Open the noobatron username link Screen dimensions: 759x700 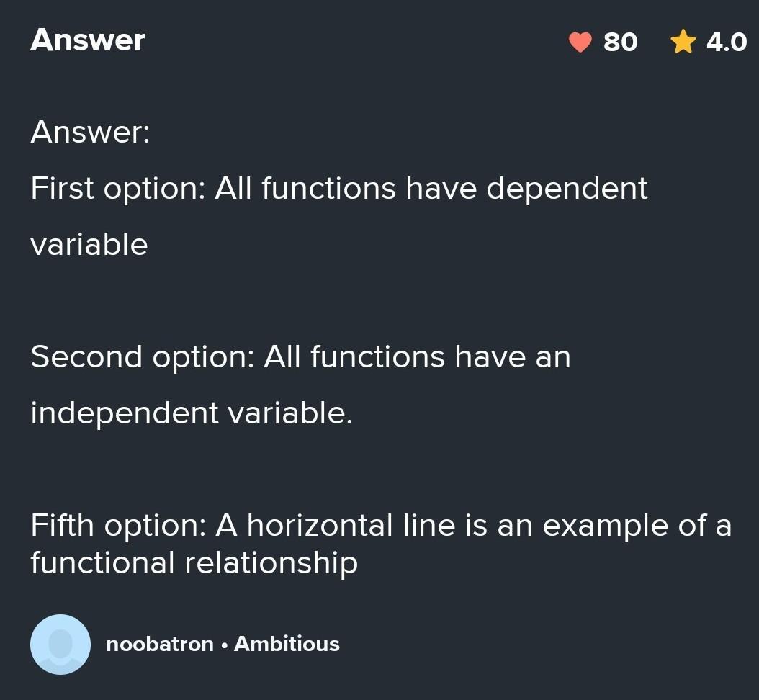point(160,645)
